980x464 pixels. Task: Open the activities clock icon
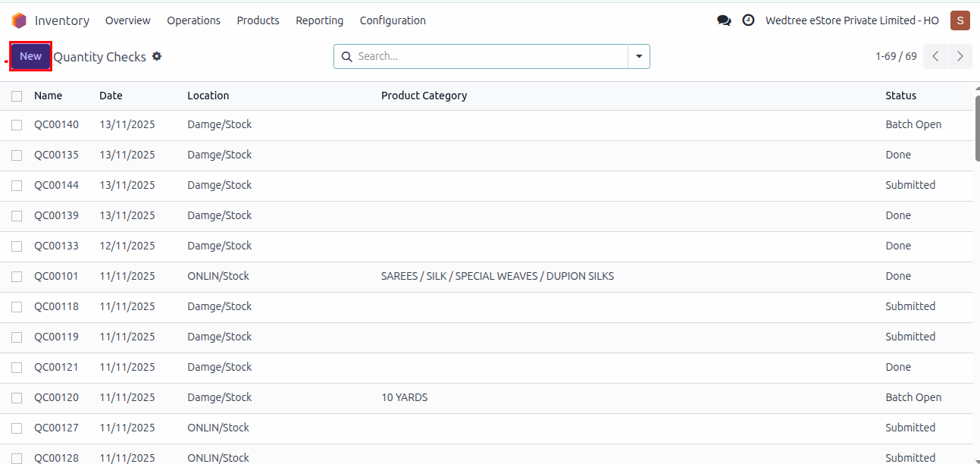(748, 20)
